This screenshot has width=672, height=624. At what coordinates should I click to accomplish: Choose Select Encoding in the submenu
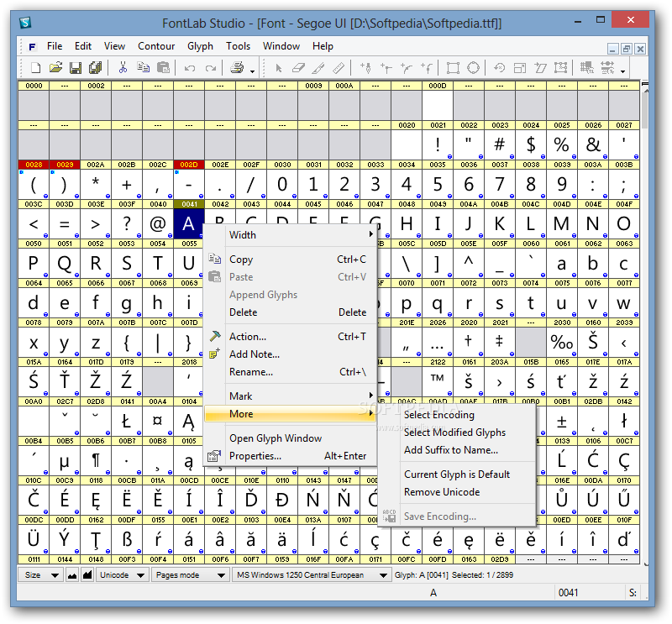click(x=457, y=414)
